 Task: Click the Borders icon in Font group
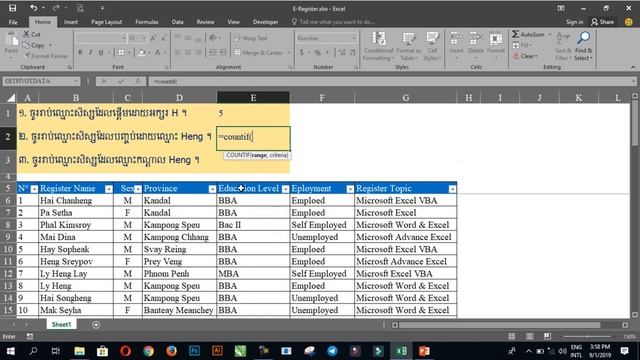point(121,52)
